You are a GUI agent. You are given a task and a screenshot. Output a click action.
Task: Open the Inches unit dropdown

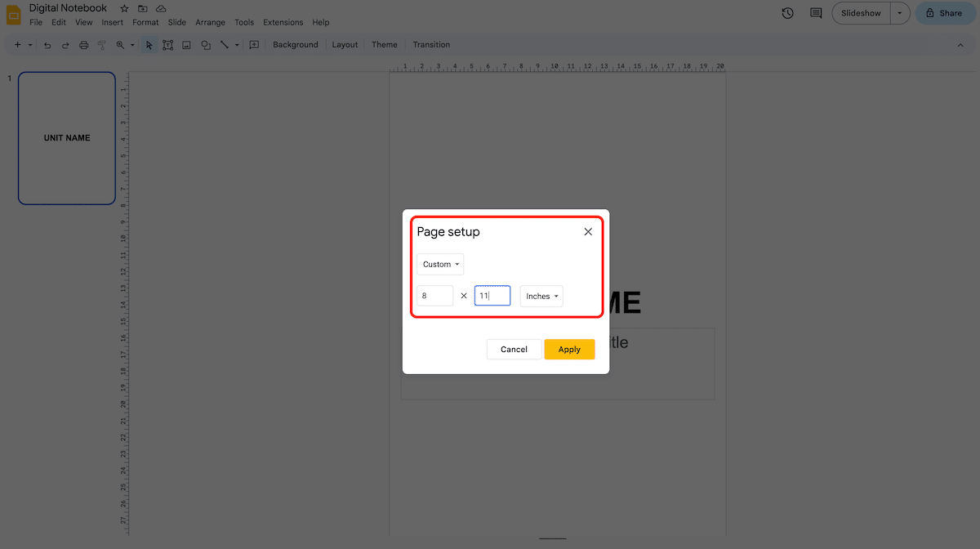541,296
